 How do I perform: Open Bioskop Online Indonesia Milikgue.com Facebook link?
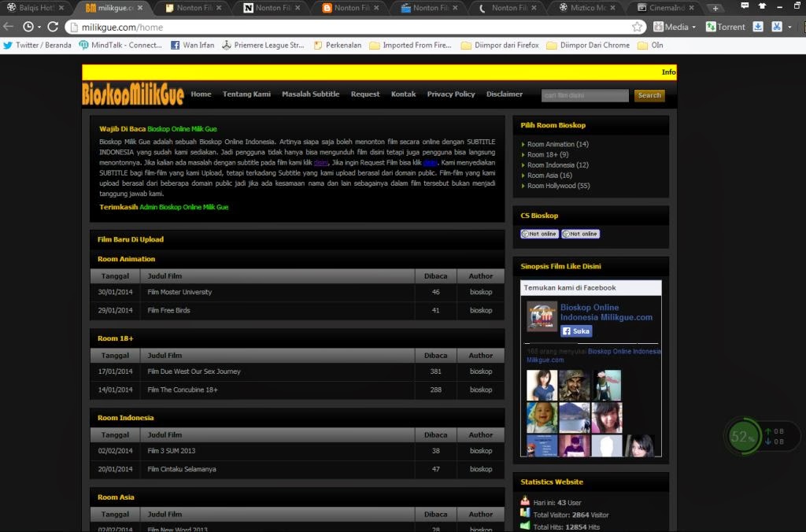coord(606,312)
